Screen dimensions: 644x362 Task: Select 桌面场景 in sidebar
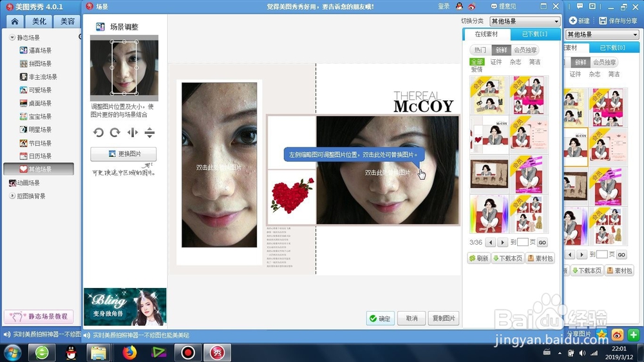click(35, 103)
